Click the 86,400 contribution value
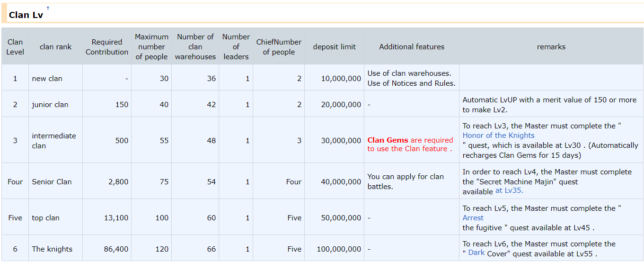 (x=116, y=249)
